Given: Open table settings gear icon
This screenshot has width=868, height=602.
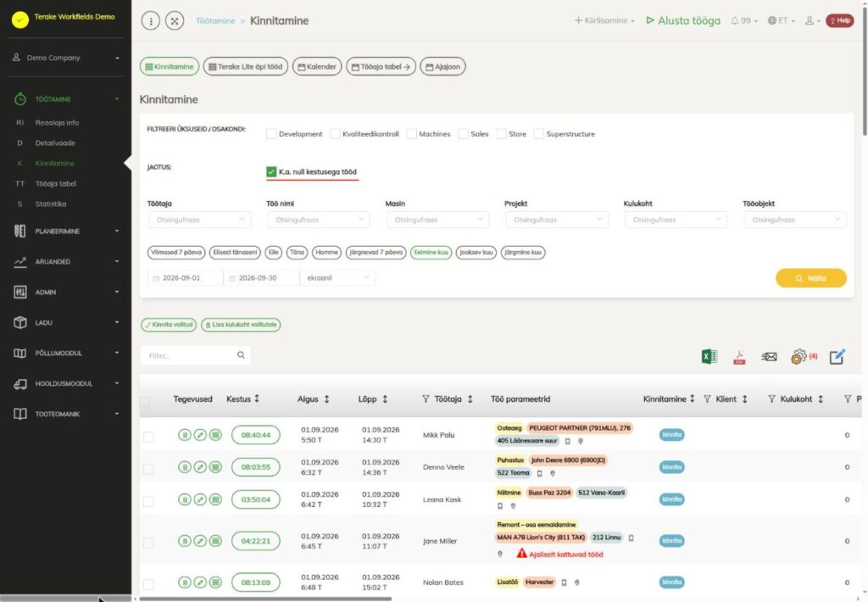Looking at the screenshot, I should (x=798, y=357).
